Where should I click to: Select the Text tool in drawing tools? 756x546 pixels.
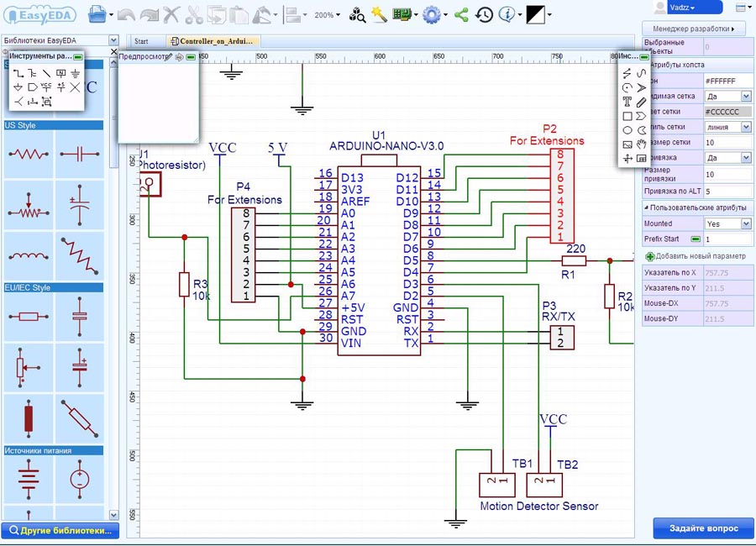pyautogui.click(x=627, y=102)
